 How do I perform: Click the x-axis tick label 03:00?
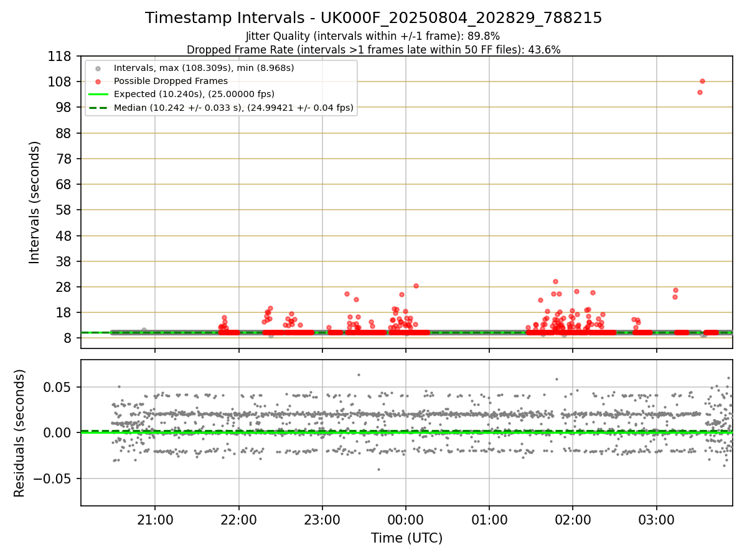(x=657, y=520)
